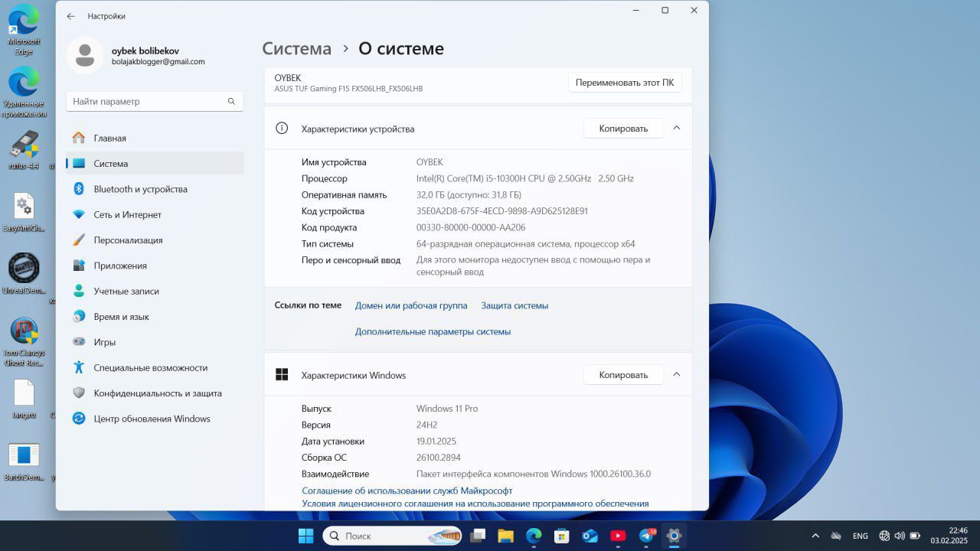Viewport: 980px width, 551px height.
Task: Open Дополнительные параметры системы link
Action: pyautogui.click(x=433, y=331)
